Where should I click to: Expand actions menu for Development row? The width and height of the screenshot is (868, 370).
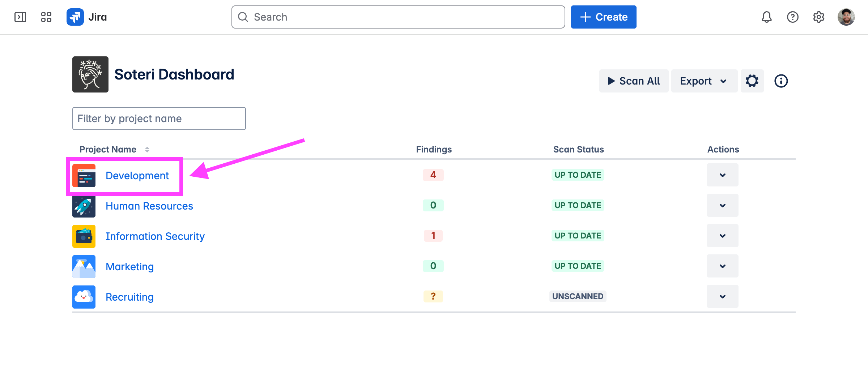tap(722, 175)
